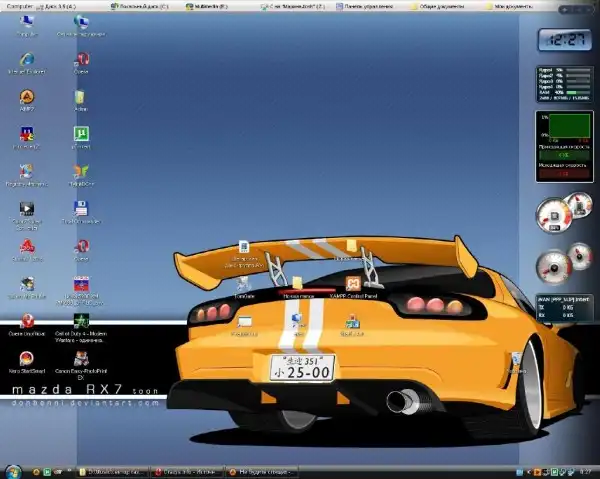The height and width of the screenshot is (479, 600).
Task: Open the uTorrent desktop icon
Action: pyautogui.click(x=81, y=134)
